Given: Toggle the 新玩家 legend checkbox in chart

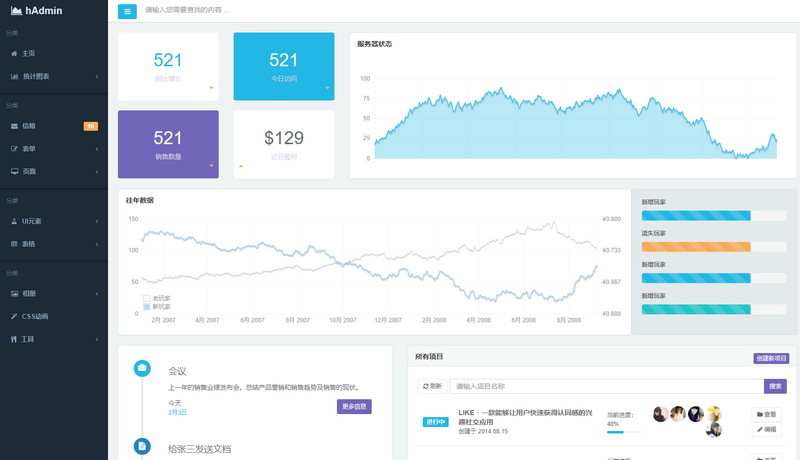Looking at the screenshot, I should coord(147,307).
